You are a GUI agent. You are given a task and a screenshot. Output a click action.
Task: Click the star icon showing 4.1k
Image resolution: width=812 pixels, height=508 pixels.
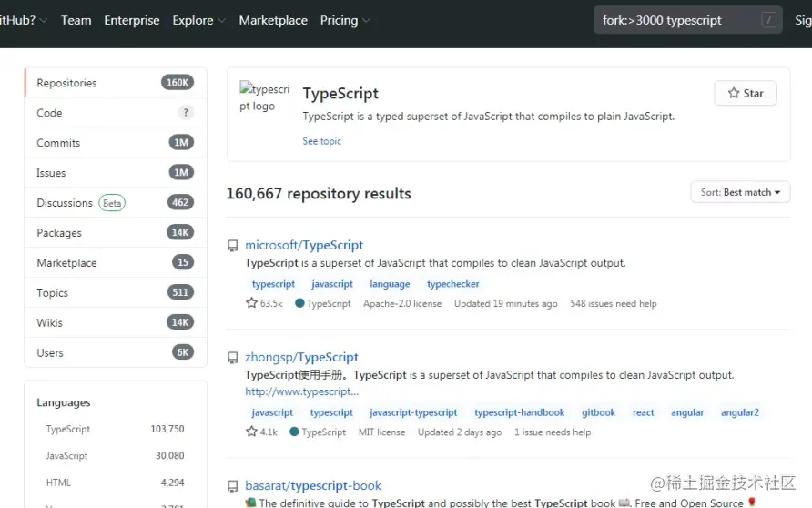tap(251, 432)
